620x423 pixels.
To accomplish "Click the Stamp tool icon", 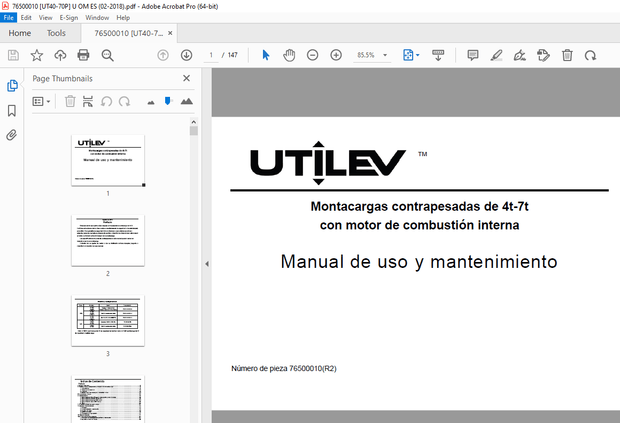I will click(543, 55).
